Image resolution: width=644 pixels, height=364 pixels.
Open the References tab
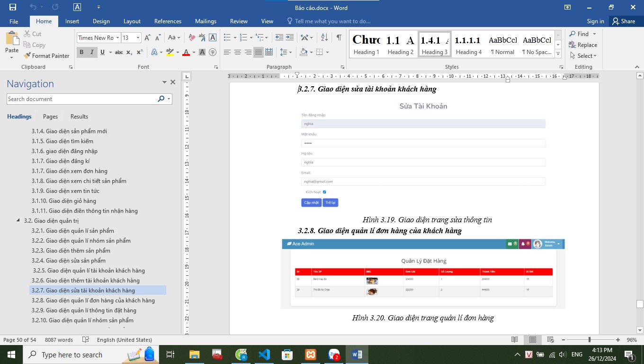click(168, 21)
